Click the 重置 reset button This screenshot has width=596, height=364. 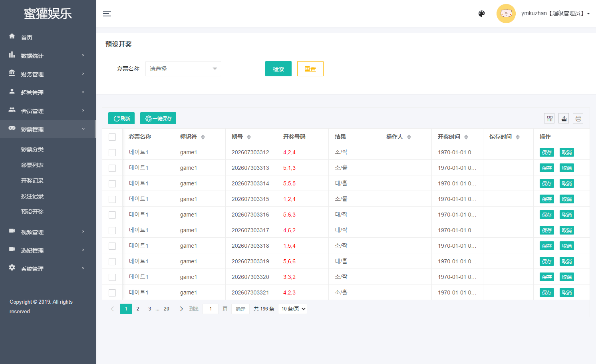(310, 69)
